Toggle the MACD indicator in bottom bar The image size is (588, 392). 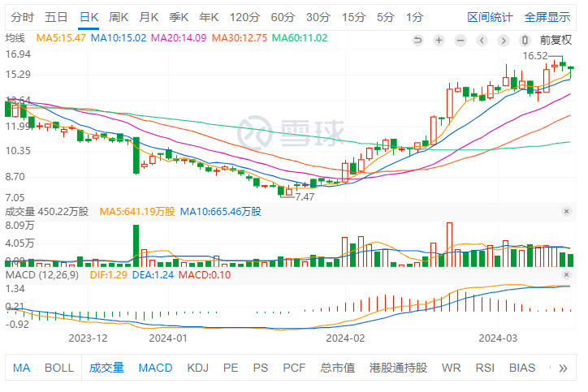click(155, 368)
